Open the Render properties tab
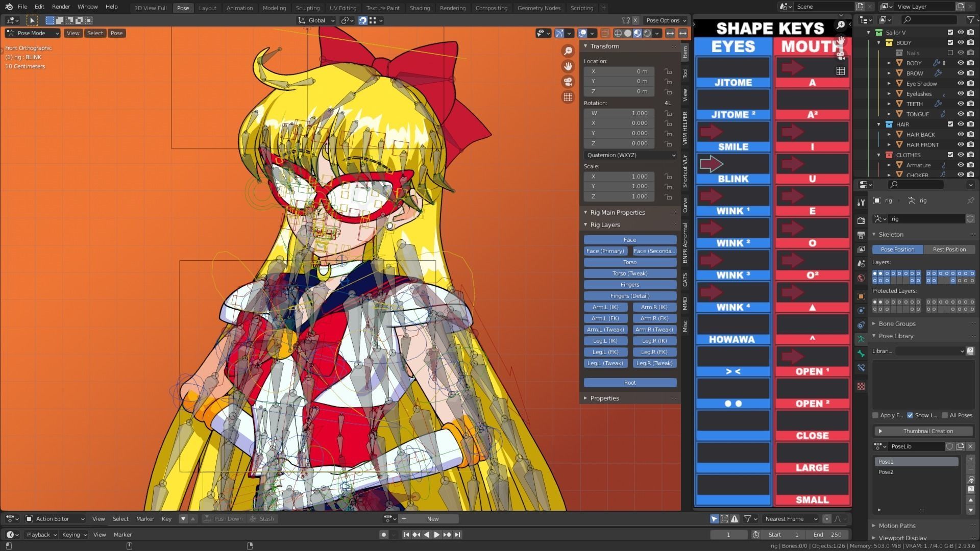 (x=861, y=220)
